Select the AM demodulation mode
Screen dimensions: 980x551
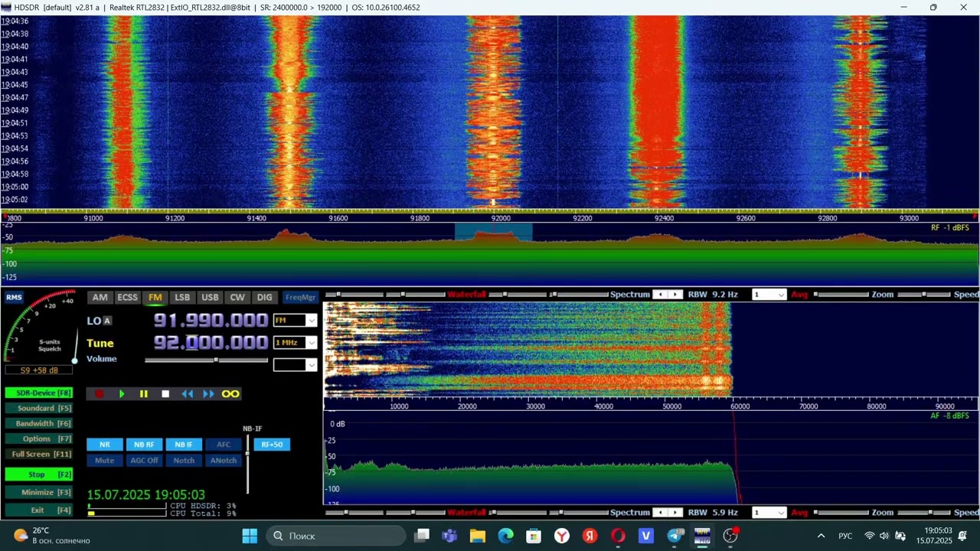pos(100,297)
